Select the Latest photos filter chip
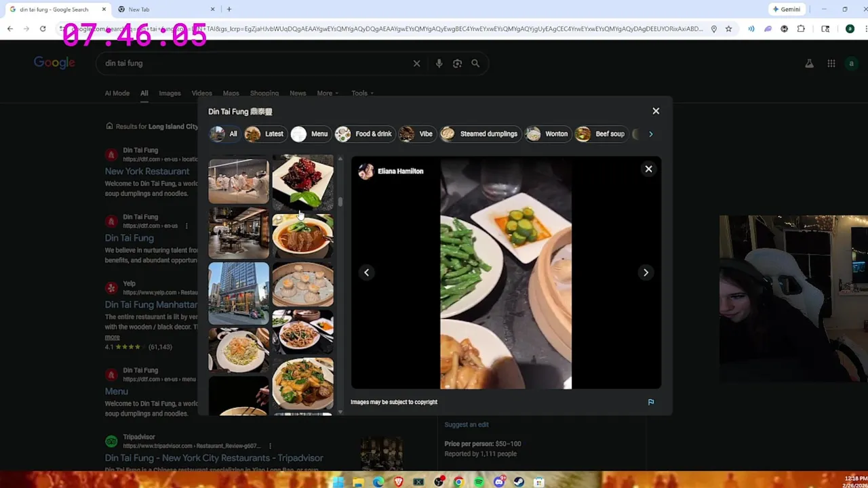The image size is (868, 488). point(265,134)
